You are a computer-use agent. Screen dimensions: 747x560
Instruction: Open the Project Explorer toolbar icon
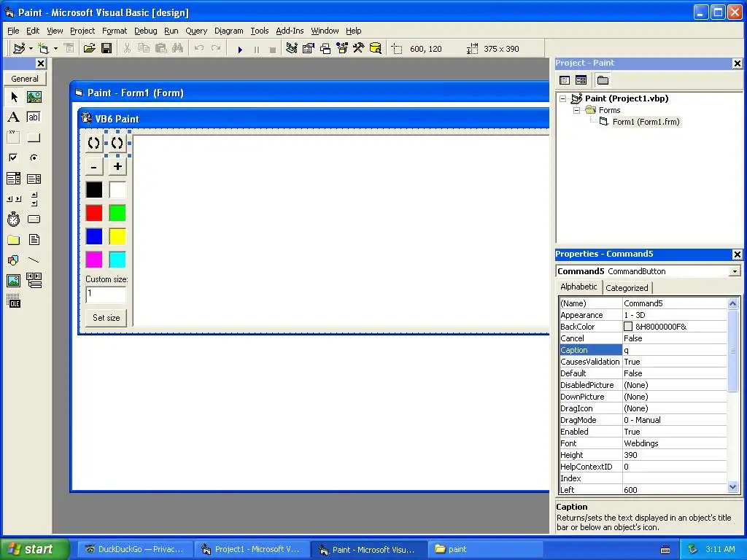(x=292, y=49)
